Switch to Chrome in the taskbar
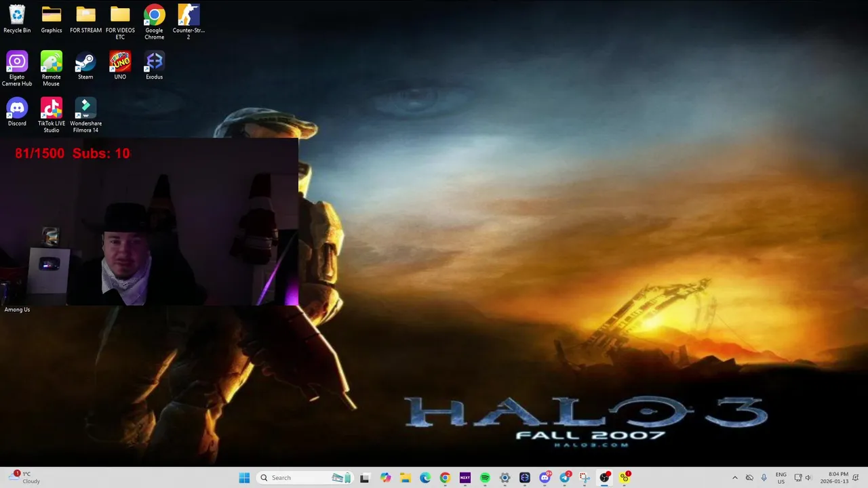Image resolution: width=868 pixels, height=488 pixels. [x=445, y=478]
